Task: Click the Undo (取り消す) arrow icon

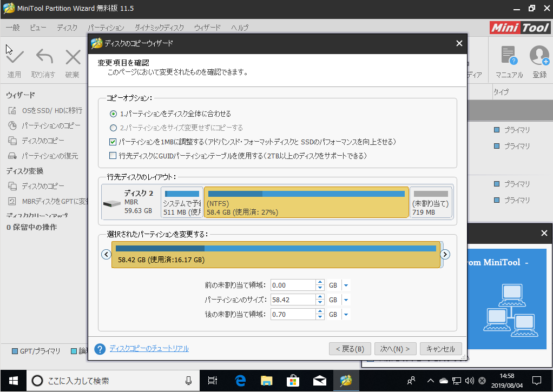Action: [44, 57]
